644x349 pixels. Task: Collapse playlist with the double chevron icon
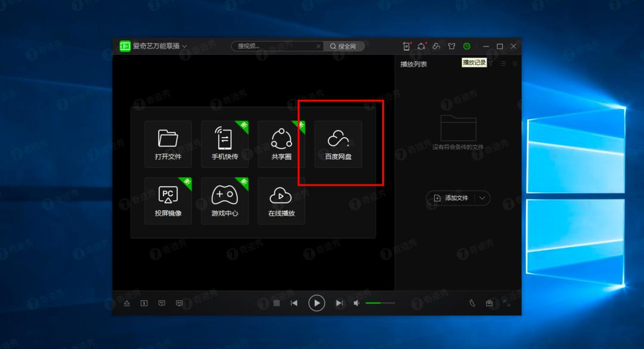515,64
